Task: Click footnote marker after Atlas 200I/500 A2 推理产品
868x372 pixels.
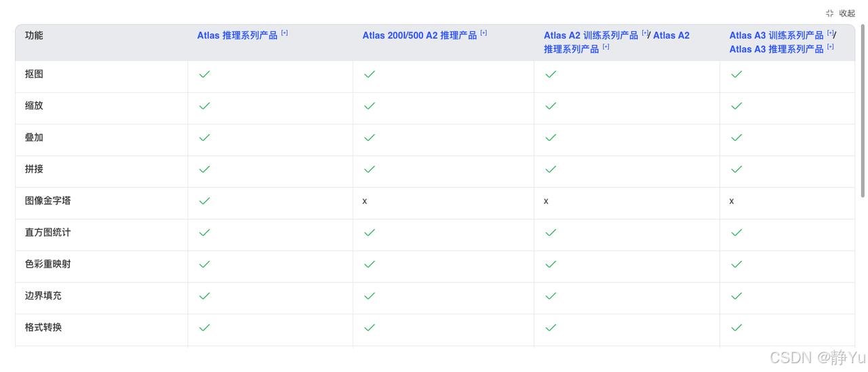Action: pyautogui.click(x=484, y=33)
